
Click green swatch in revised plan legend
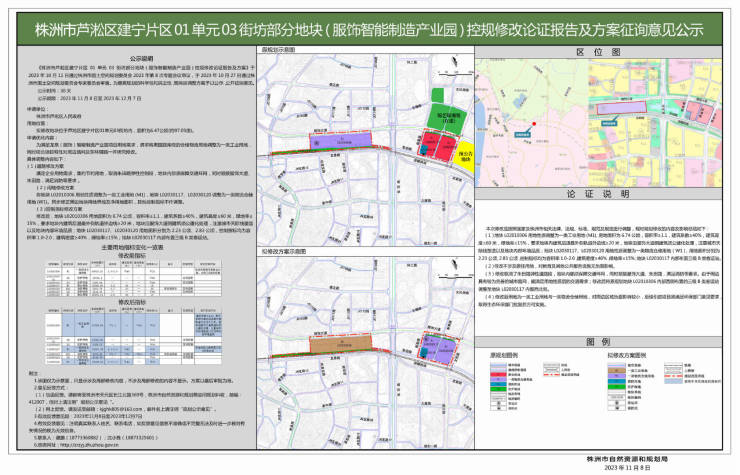coord(617,387)
